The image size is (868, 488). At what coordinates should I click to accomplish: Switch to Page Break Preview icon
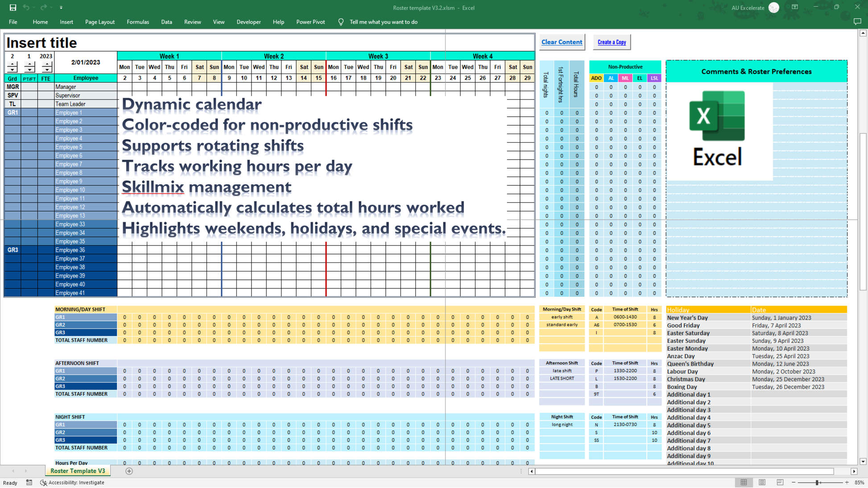[780, 483]
